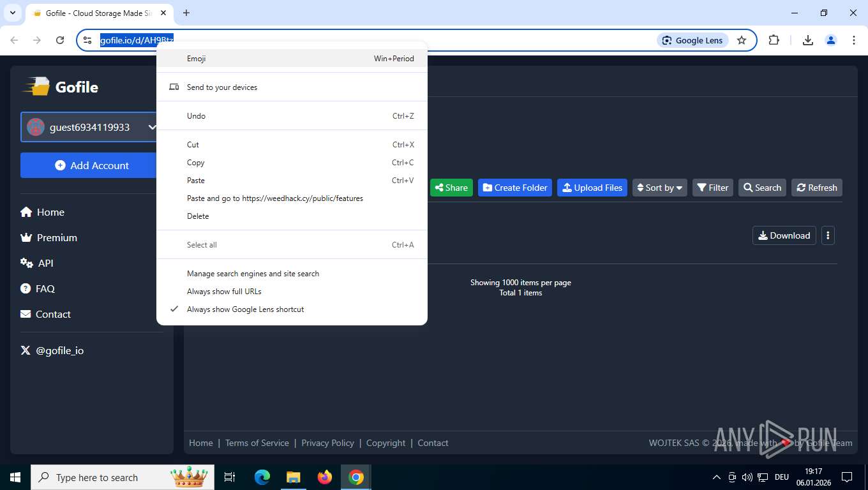Visit the @gofile_io X profile link
868x490 pixels.
point(52,350)
